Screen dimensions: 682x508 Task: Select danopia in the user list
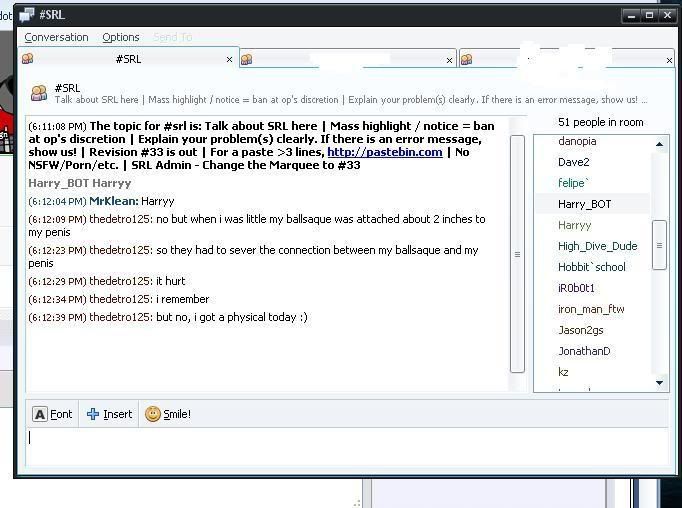pyautogui.click(x=576, y=141)
